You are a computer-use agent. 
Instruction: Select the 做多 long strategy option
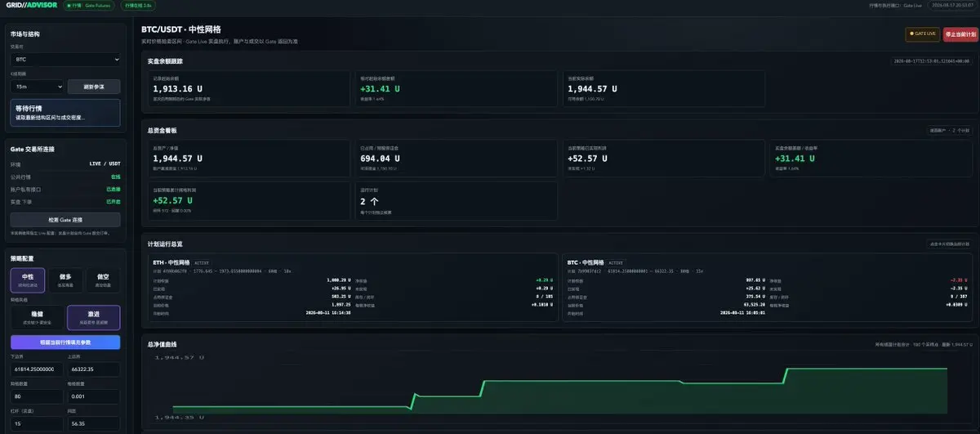pos(65,280)
